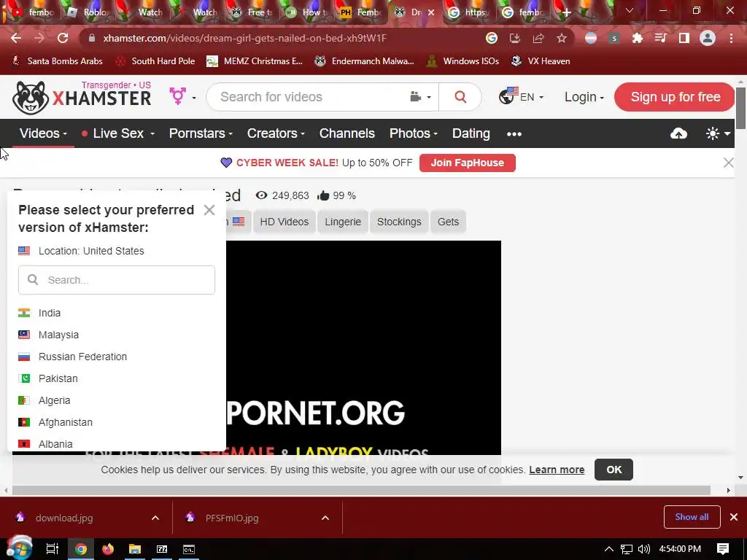Open the EN language dropdown
This screenshot has height=560, width=747.
(x=521, y=97)
